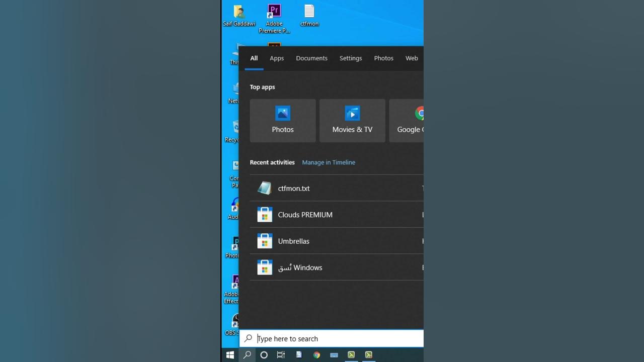Select the Recycle Bin desktop icon
The height and width of the screenshot is (362, 644).
(232, 131)
